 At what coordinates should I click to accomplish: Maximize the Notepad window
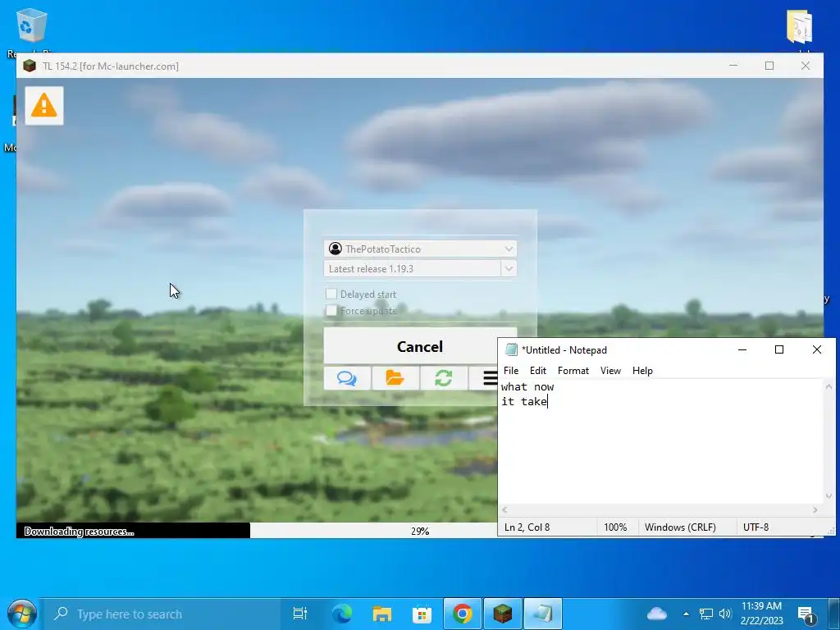point(779,349)
